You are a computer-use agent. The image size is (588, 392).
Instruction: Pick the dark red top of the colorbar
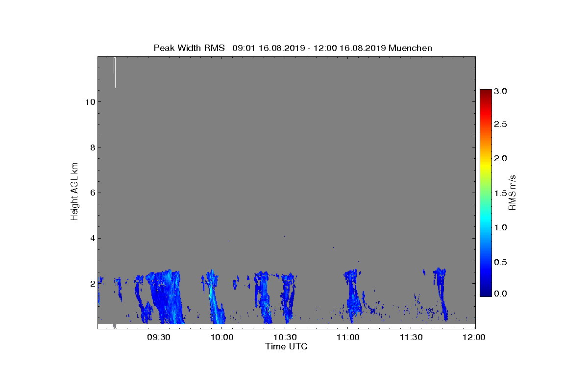[486, 93]
